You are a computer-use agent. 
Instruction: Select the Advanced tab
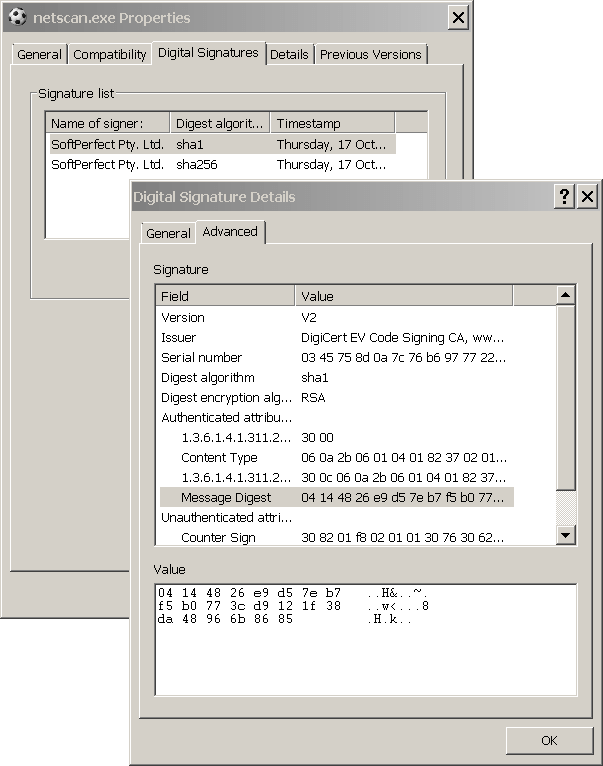(230, 232)
